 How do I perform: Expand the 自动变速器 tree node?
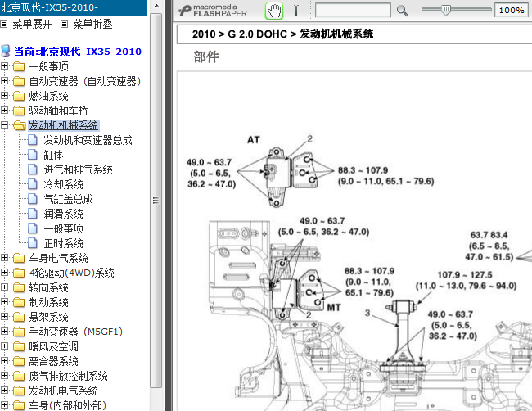click(4, 81)
